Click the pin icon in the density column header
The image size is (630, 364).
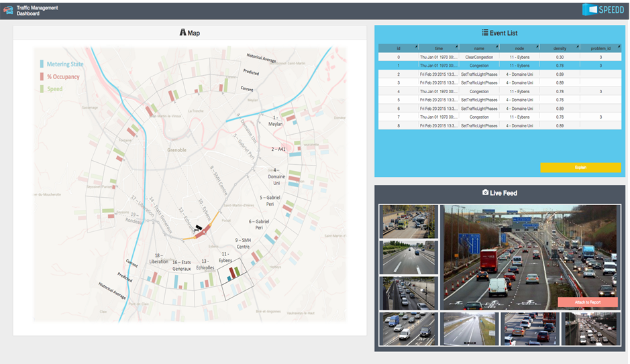(x=576, y=47)
